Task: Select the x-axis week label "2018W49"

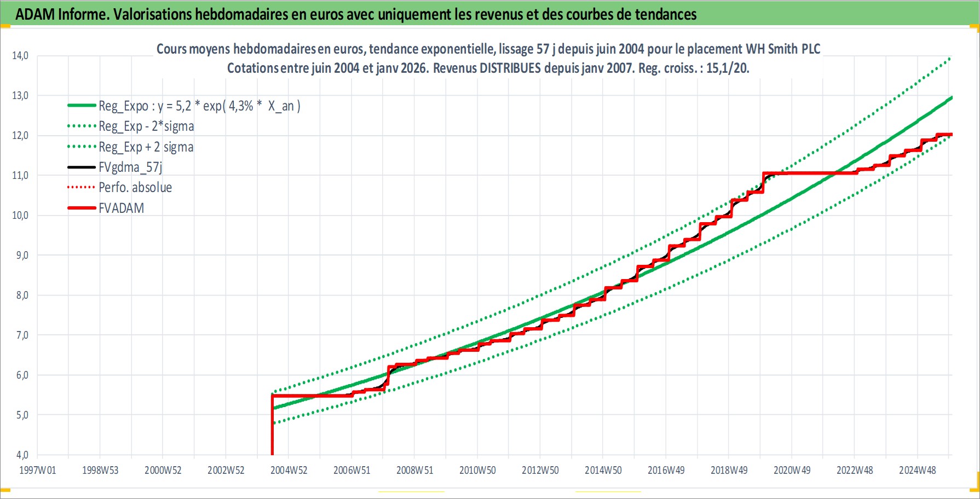Action: pyautogui.click(x=729, y=471)
